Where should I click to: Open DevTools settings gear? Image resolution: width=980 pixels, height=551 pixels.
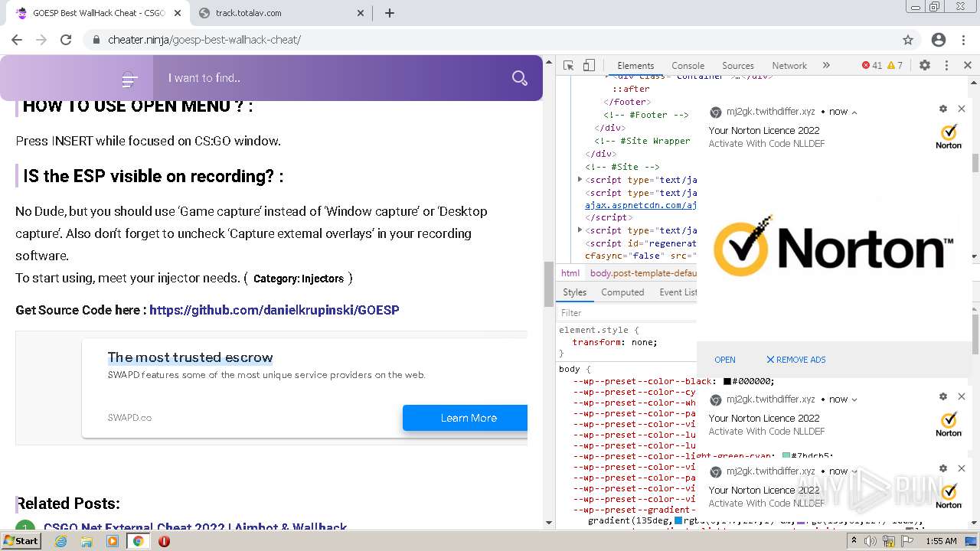tap(925, 66)
